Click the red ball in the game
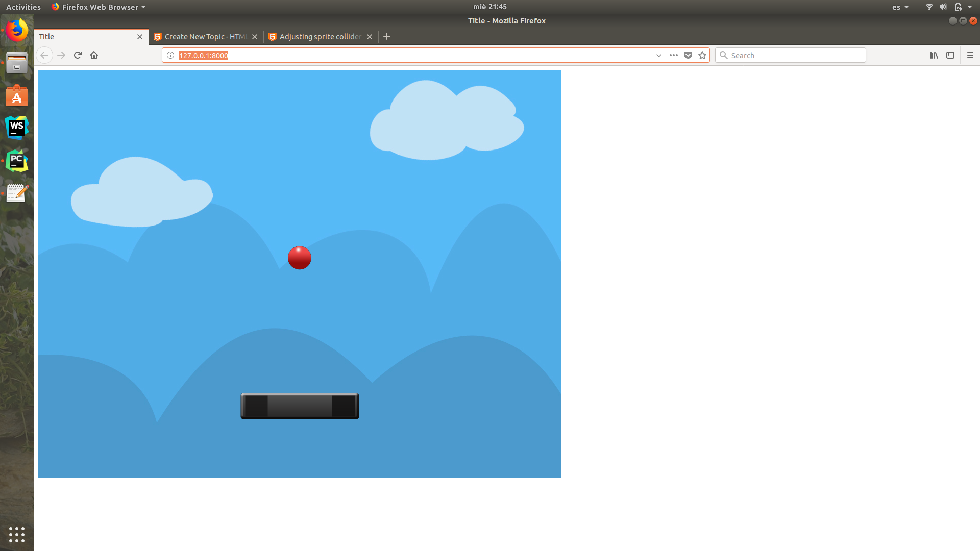980x551 pixels. pos(300,258)
